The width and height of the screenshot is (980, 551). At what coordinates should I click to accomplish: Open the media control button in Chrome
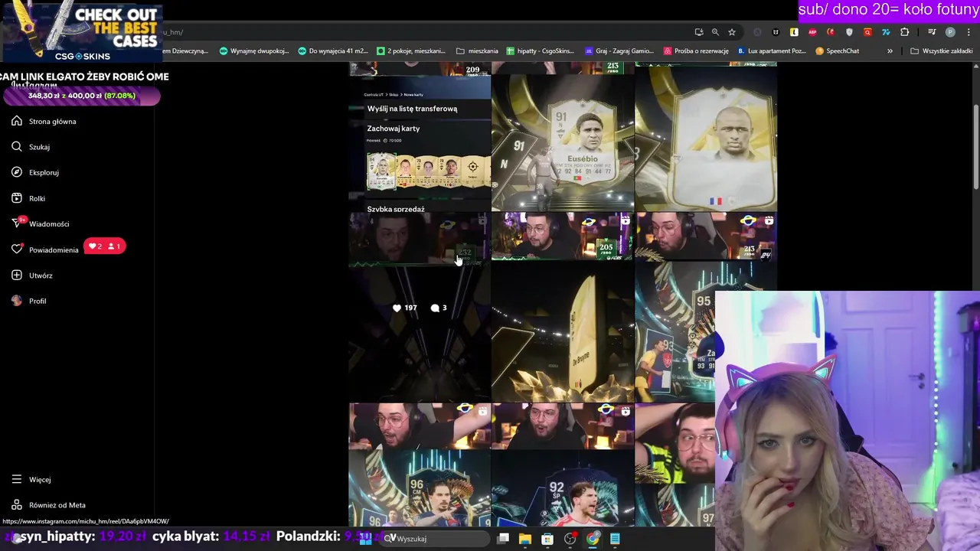click(932, 32)
